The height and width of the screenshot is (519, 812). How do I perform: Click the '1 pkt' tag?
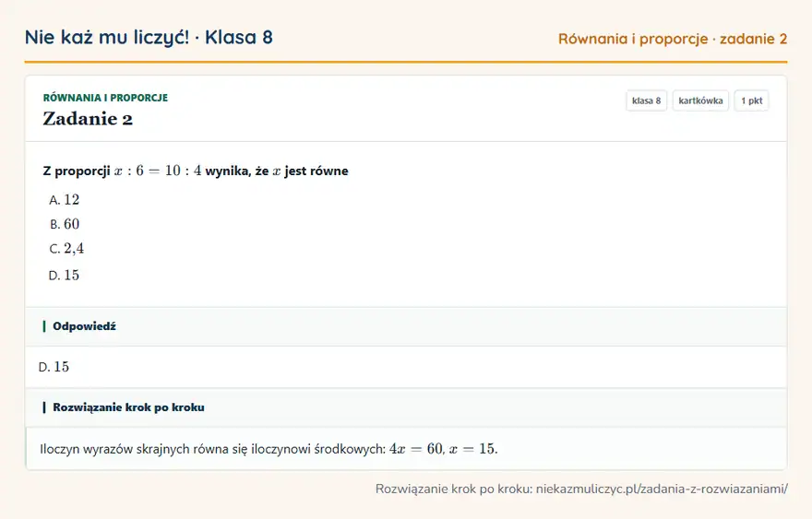pyautogui.click(x=751, y=100)
